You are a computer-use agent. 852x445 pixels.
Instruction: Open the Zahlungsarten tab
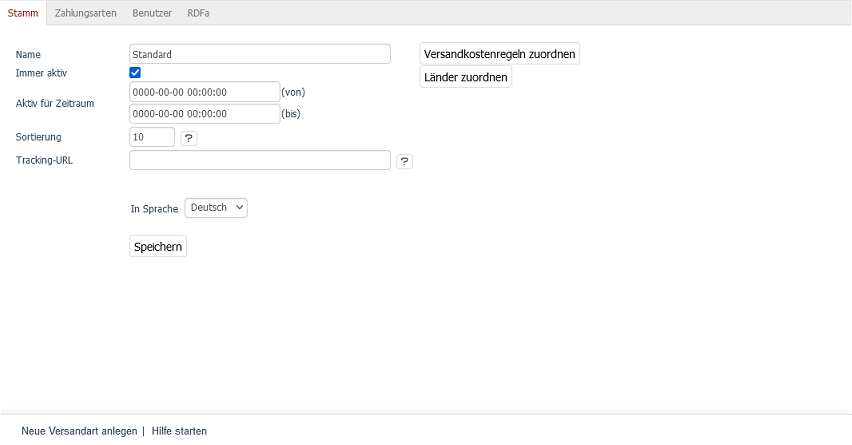(x=86, y=13)
